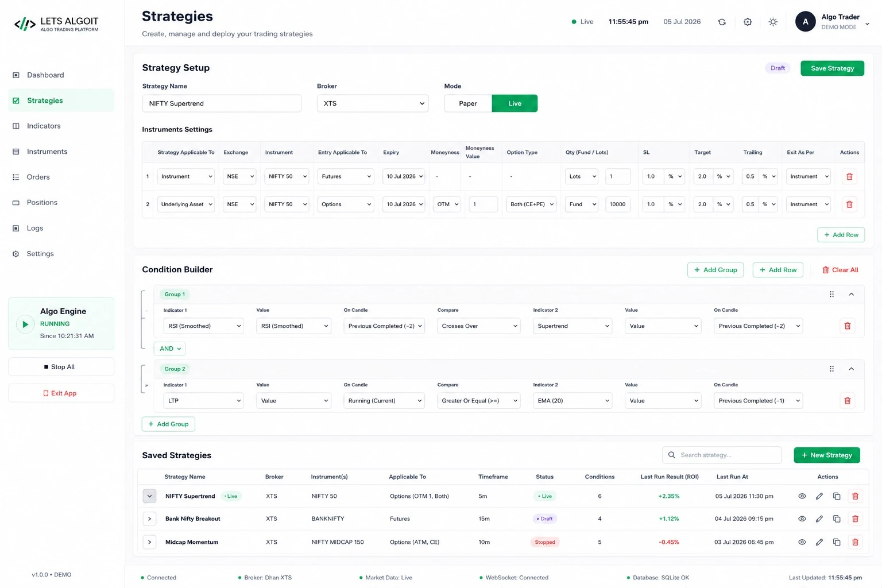Click the search magnifier icon
The image size is (882, 588).
point(672,455)
